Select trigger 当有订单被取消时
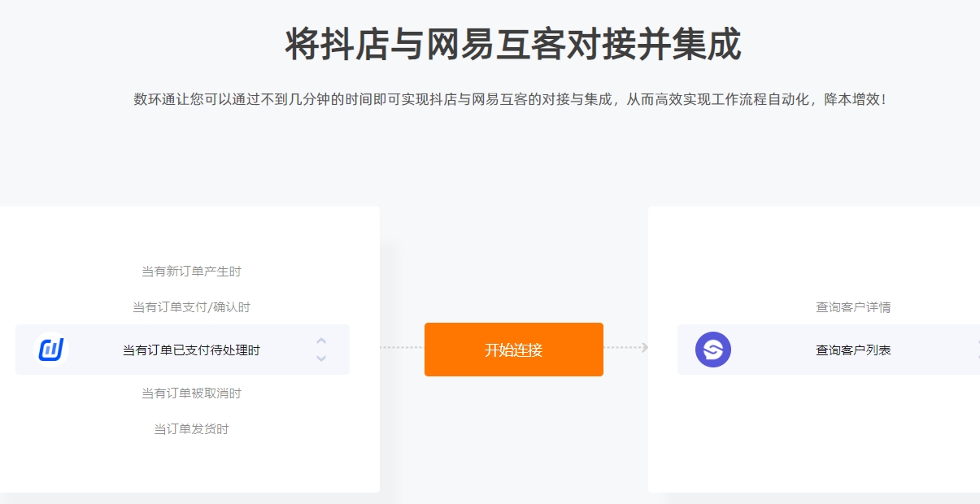The image size is (980, 504). coord(191,393)
